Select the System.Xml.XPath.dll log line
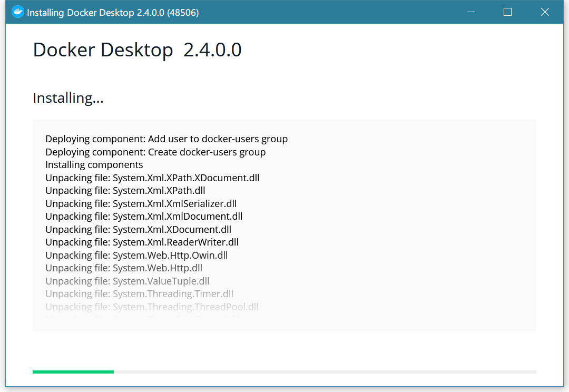The image size is (569, 392). point(125,191)
